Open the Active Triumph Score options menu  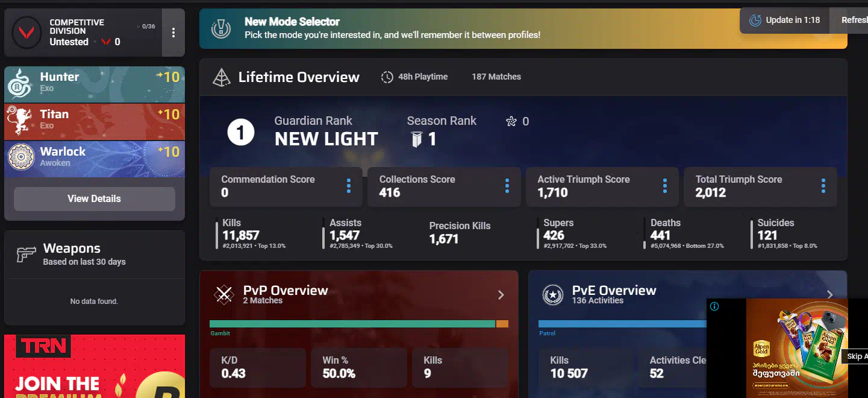click(665, 186)
